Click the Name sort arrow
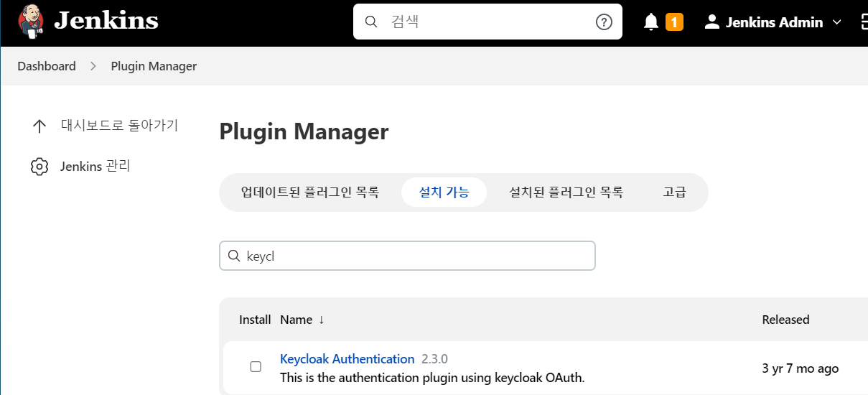868x395 pixels. click(x=321, y=320)
